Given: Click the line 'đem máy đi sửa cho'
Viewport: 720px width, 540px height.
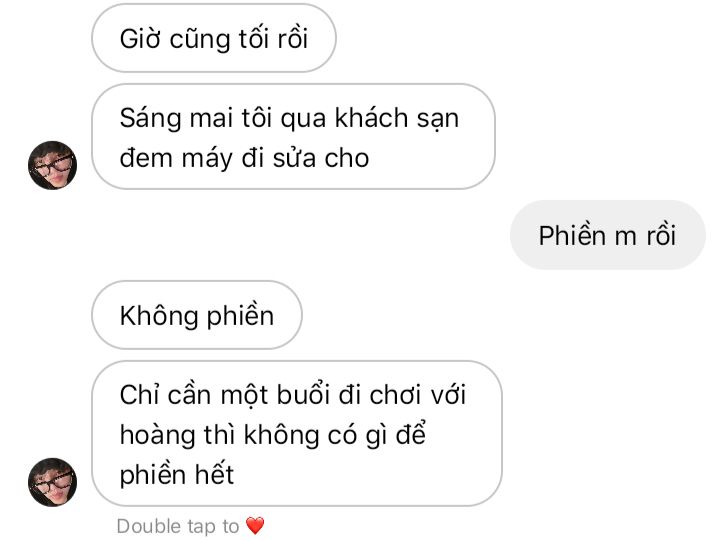Looking at the screenshot, I should coord(244,158).
